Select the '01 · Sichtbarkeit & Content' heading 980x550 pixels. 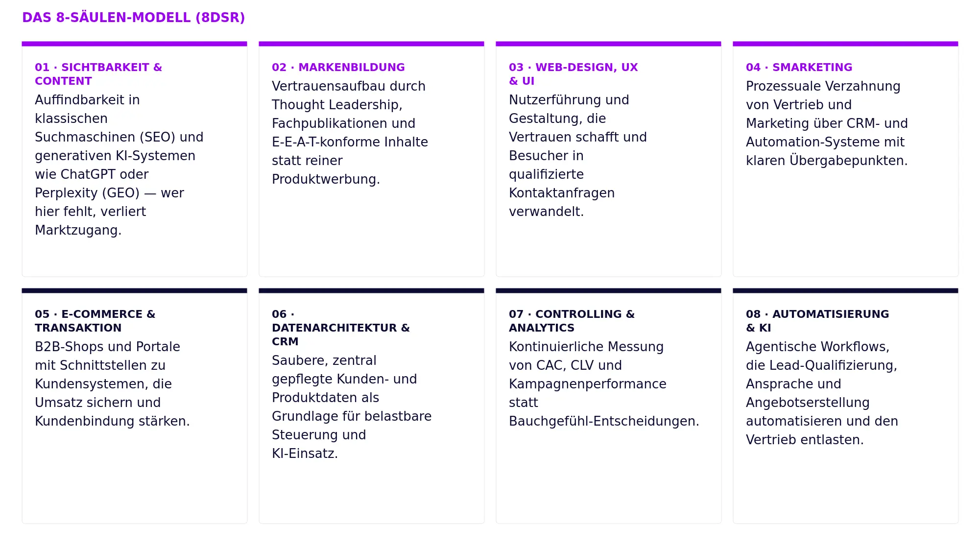(98, 74)
